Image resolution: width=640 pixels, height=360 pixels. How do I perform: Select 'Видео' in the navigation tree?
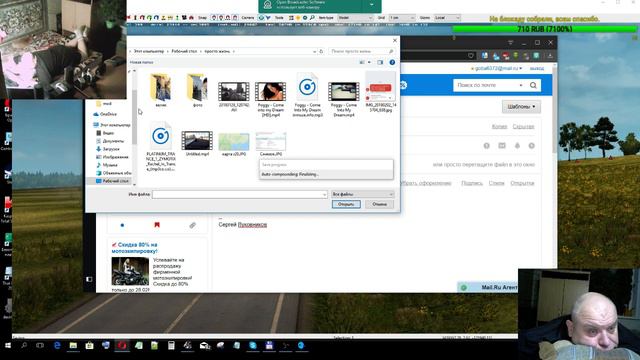click(x=105, y=133)
